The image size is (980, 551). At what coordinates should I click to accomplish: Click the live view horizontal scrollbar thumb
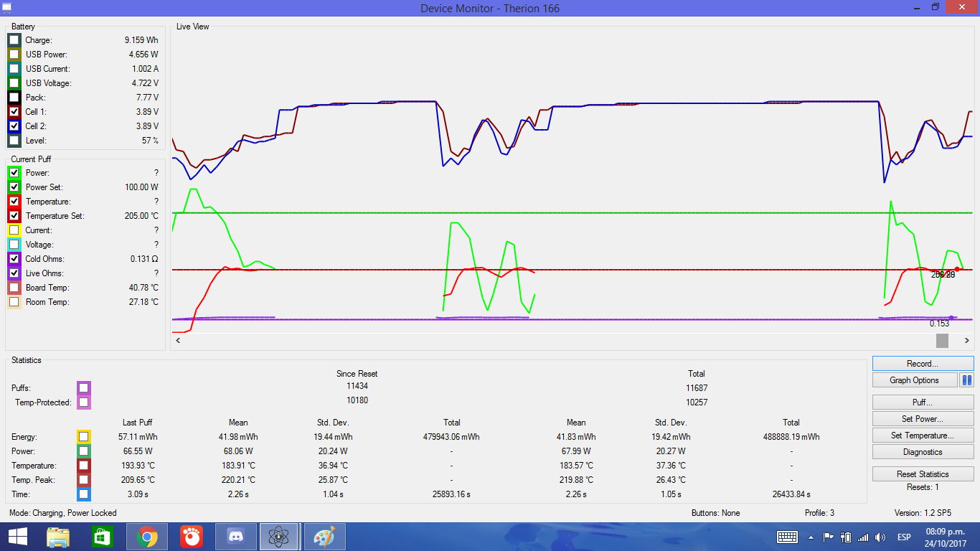pos(942,340)
